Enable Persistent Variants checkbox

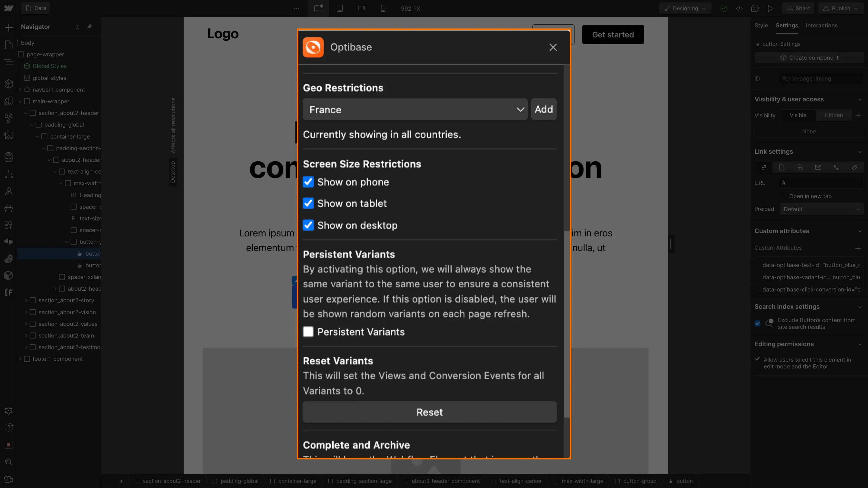308,332
